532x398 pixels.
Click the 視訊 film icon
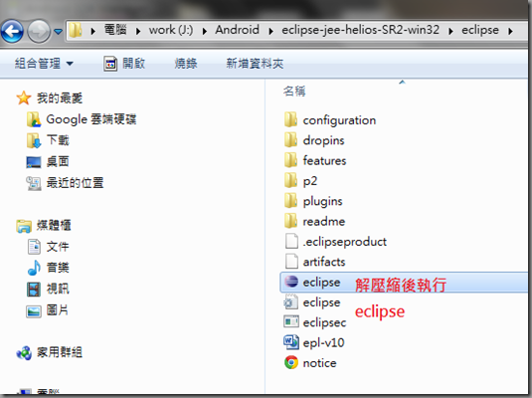(x=34, y=290)
